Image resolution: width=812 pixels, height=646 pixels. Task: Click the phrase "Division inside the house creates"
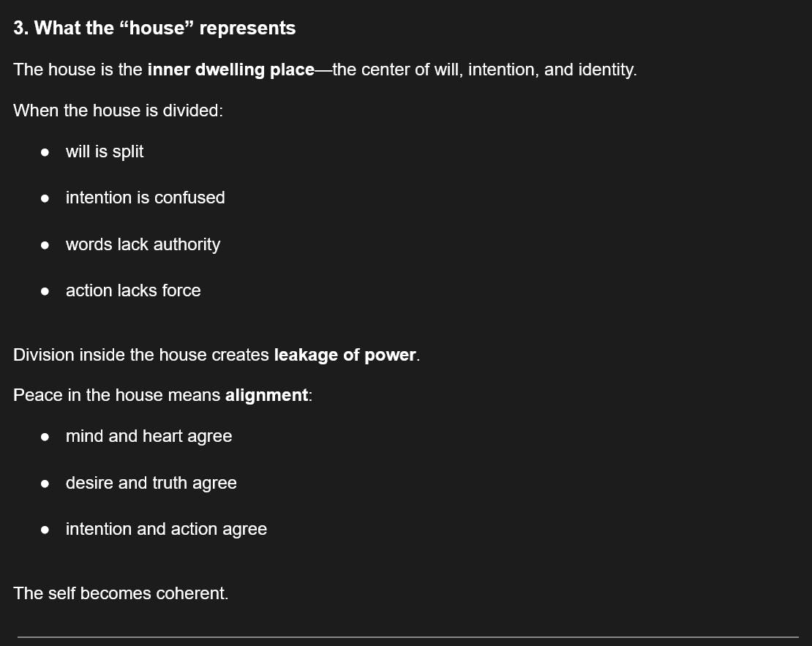[x=141, y=356]
